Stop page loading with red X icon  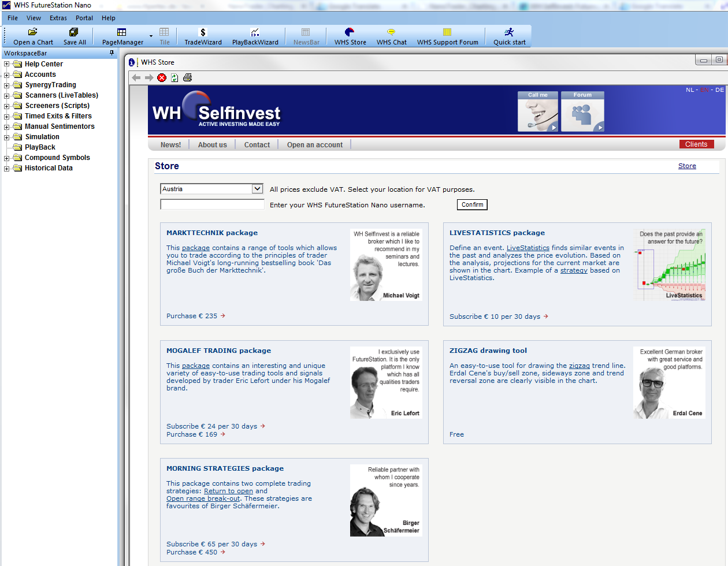[162, 78]
